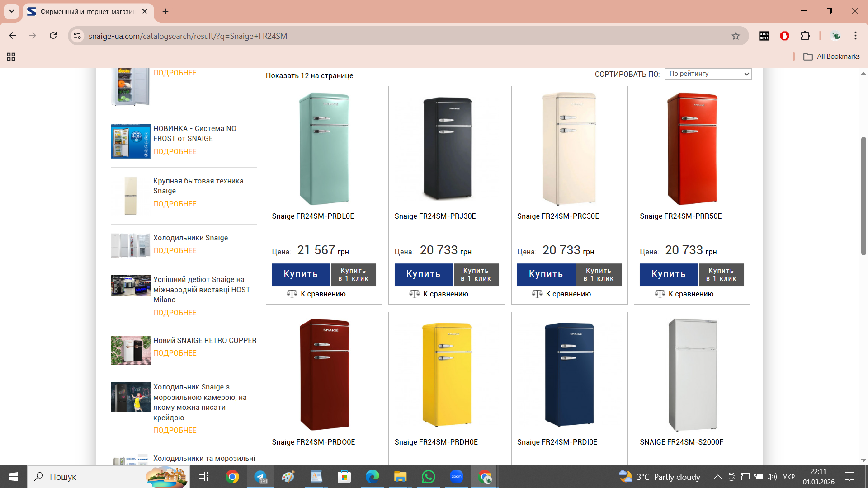Screen dimensions: 868x488
Task: Open the browser Extensions puzzle icon
Action: pyautogui.click(x=805, y=36)
